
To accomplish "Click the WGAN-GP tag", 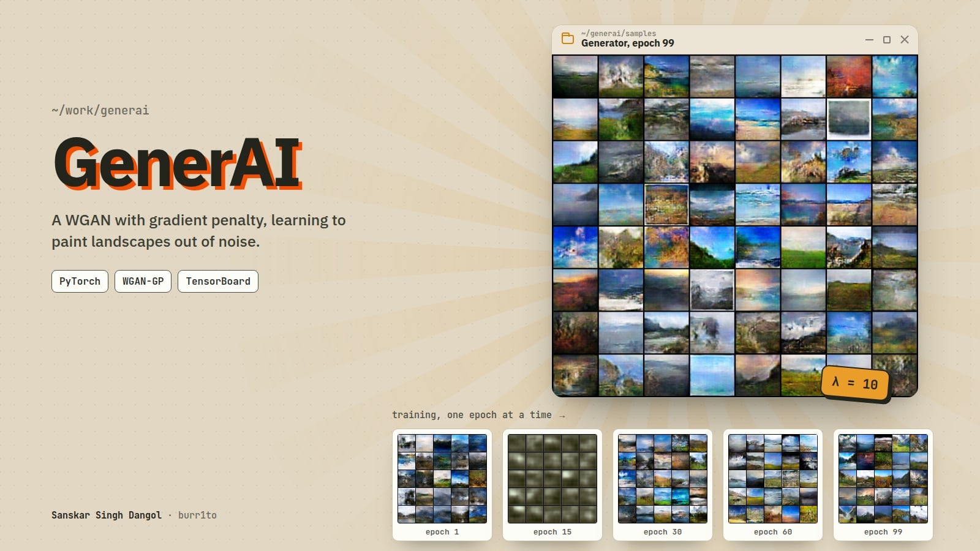I will [x=143, y=281].
